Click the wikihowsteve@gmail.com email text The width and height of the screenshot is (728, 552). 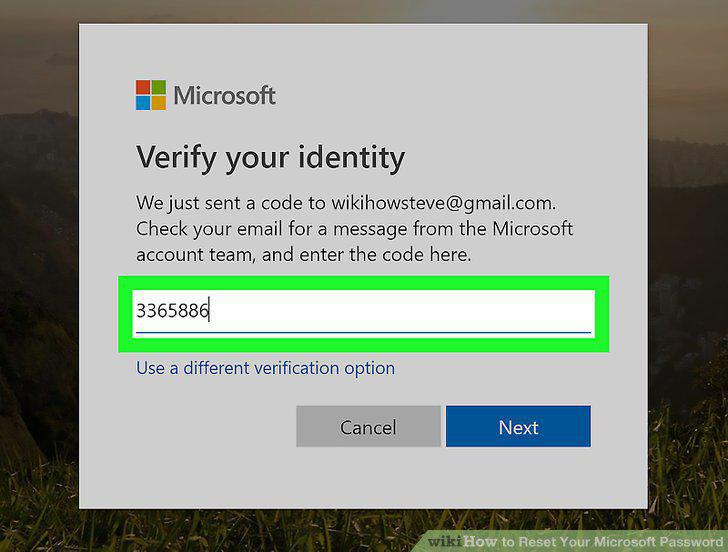point(443,203)
